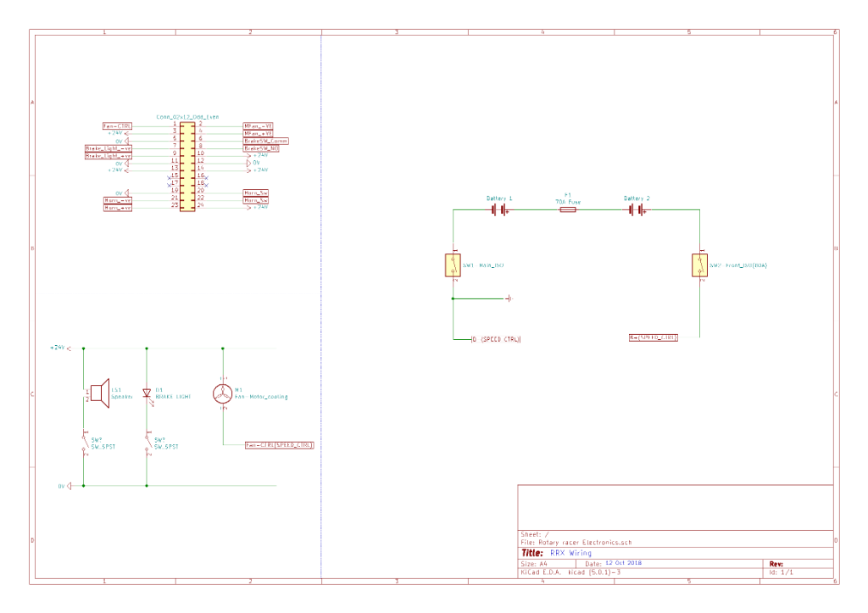The image size is (868, 613).
Task: Click the 'Speaker' value text
Action: (x=122, y=397)
